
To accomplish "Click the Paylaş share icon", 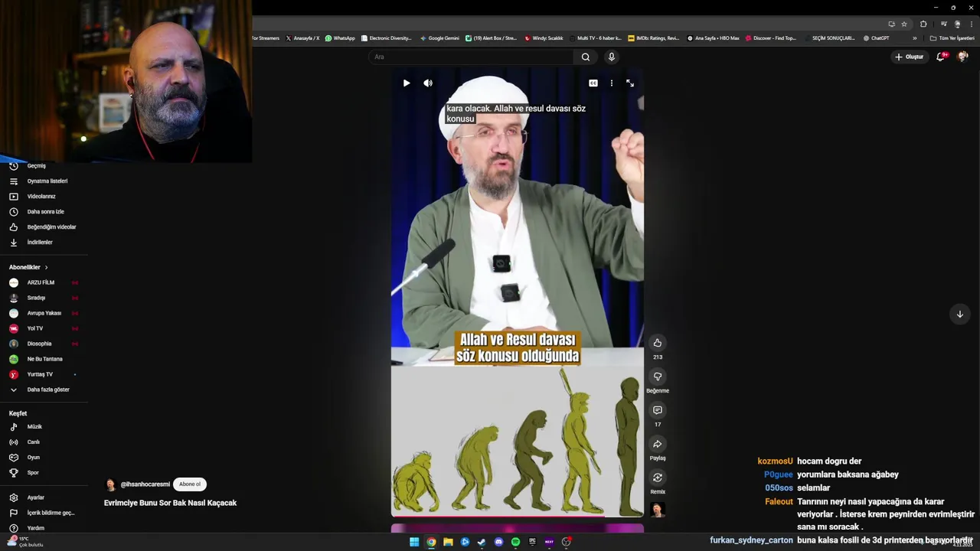I will [x=657, y=444].
